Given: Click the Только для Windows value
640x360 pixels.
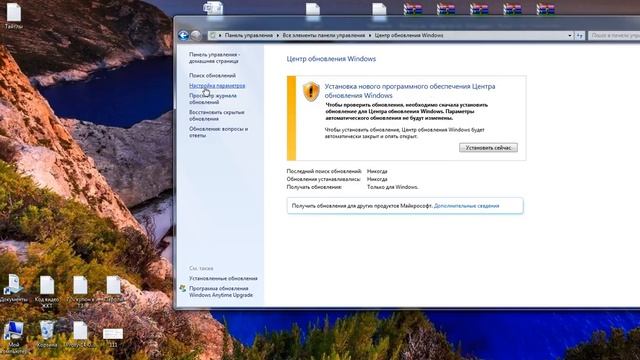Looking at the screenshot, I should (393, 187).
